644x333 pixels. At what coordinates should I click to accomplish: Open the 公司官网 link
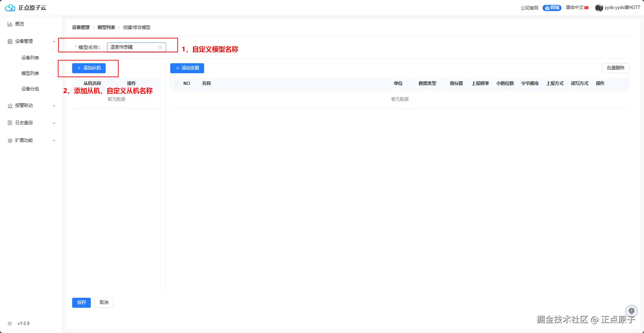click(529, 8)
